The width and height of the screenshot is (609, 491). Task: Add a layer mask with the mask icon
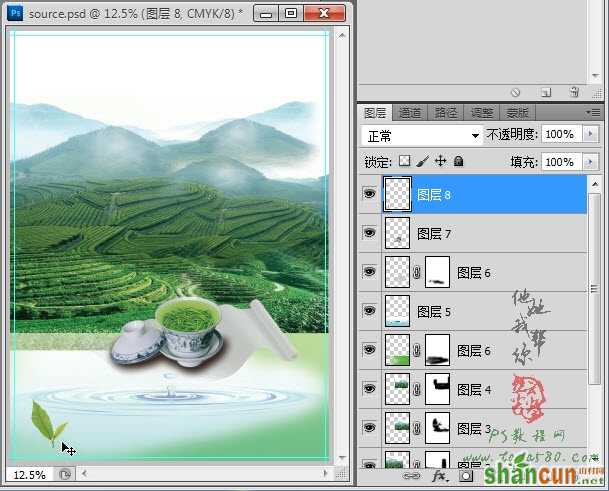466,476
